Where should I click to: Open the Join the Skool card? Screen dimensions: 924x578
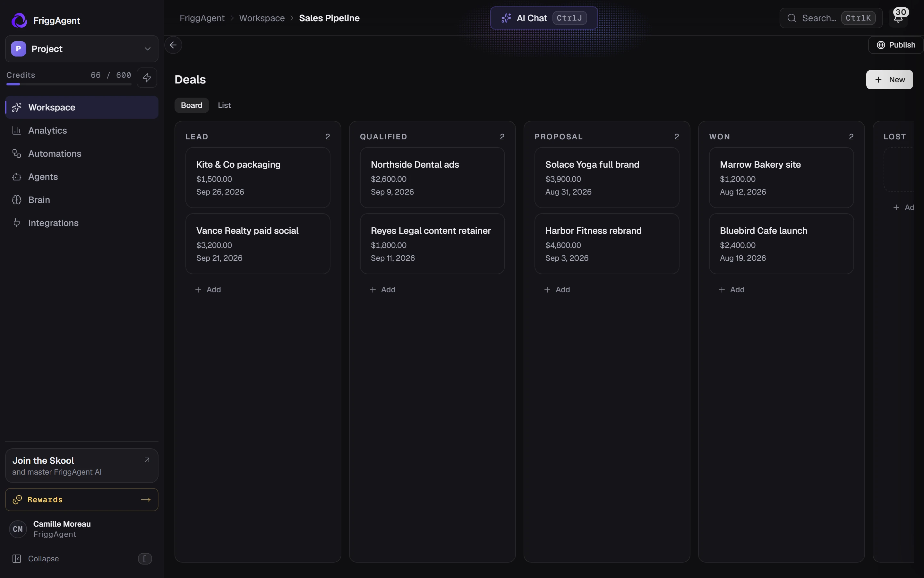click(x=82, y=466)
